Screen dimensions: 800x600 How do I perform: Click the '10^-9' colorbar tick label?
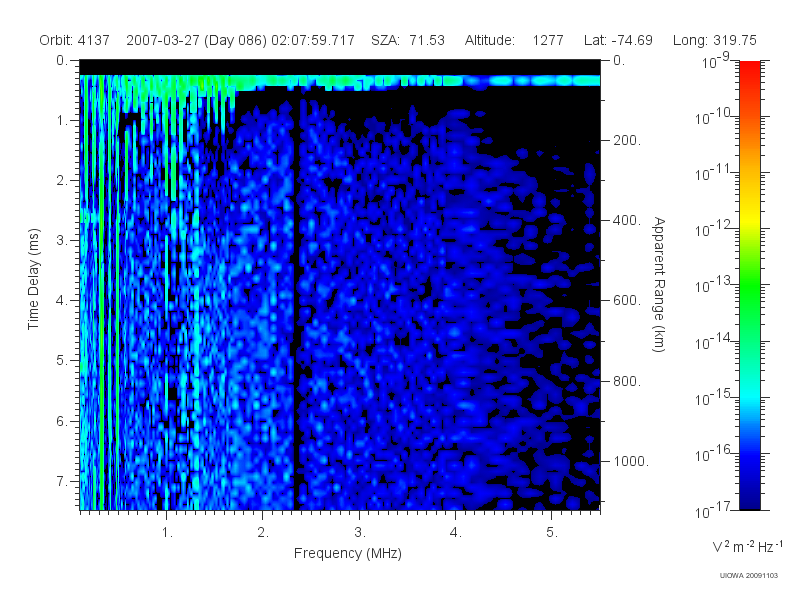tap(716, 61)
